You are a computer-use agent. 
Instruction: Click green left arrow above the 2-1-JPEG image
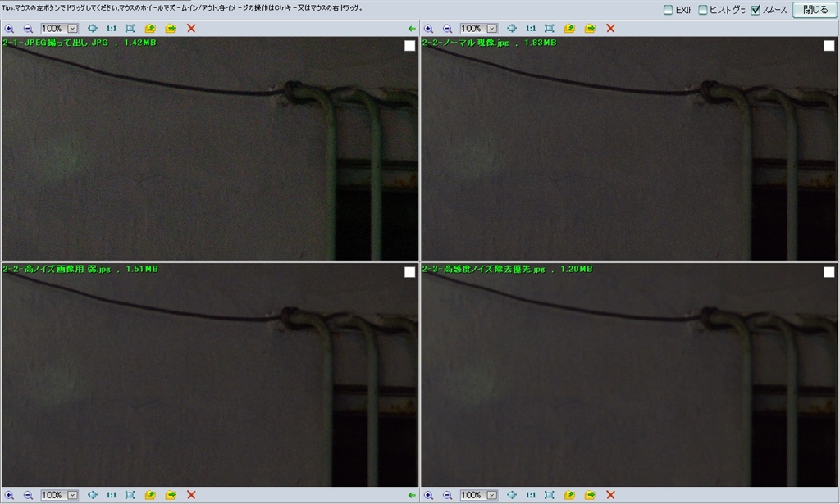(412, 29)
